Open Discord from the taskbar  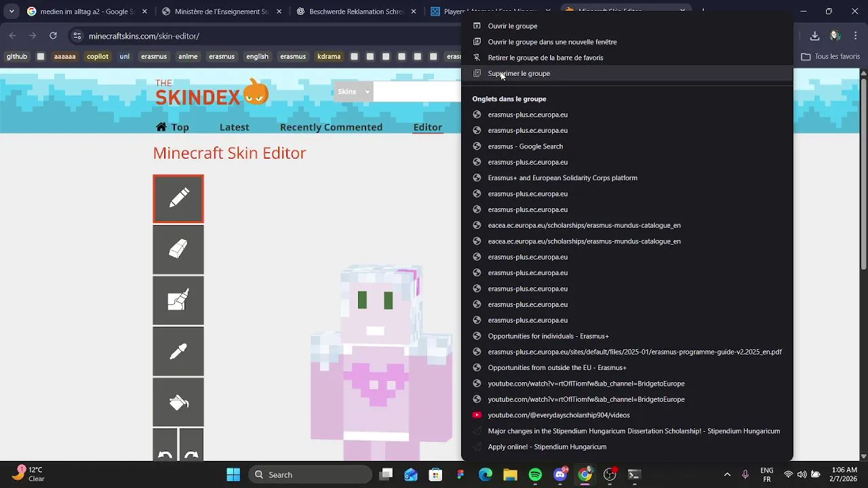(x=560, y=474)
